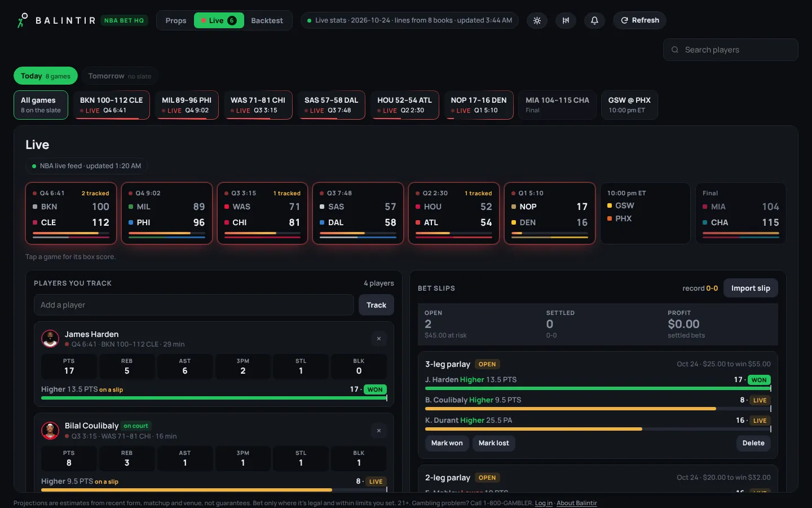This screenshot has width=812, height=508.
Task: Click James Harden's avatar
Action: (x=50, y=339)
